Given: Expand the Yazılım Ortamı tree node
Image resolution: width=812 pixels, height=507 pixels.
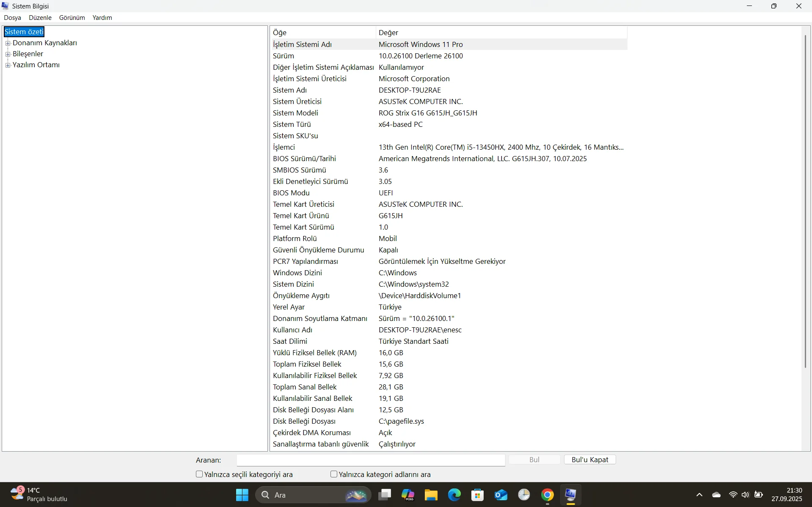Looking at the screenshot, I should [x=8, y=65].
